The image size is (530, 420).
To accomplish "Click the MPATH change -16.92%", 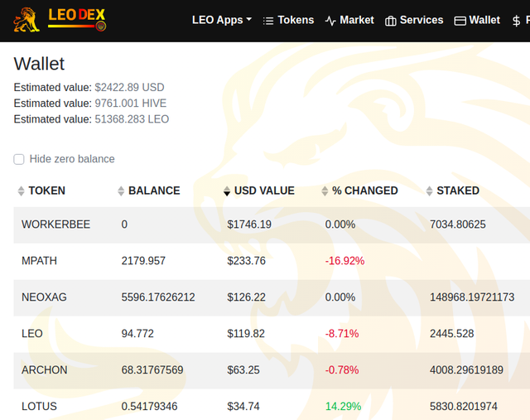I will pos(344,261).
